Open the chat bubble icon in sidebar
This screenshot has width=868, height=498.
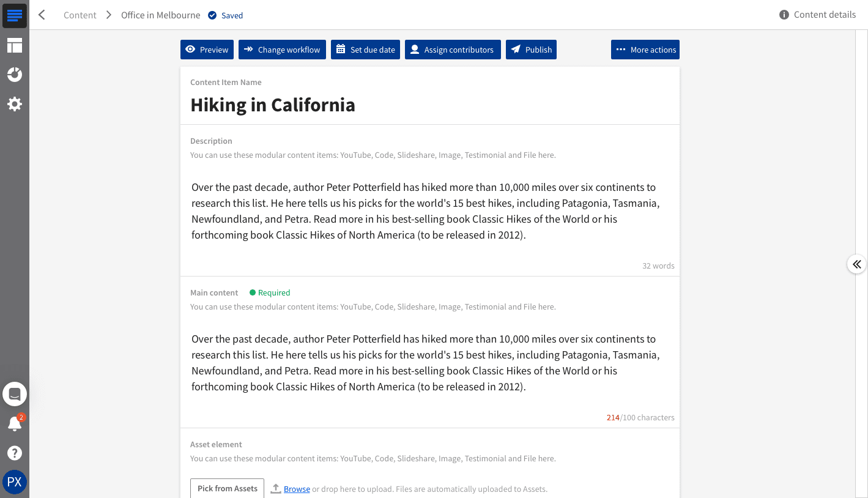pos(15,394)
